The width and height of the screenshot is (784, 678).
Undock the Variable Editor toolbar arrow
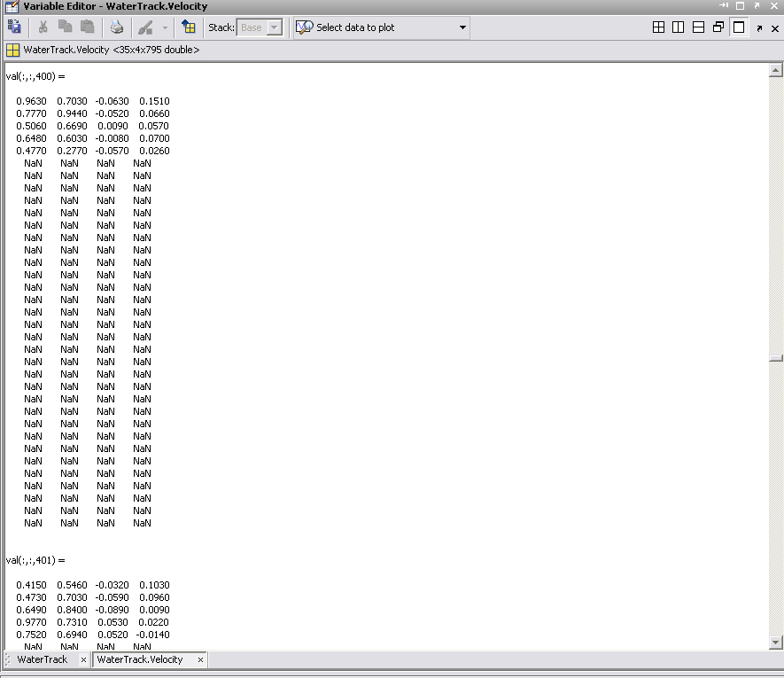759,28
